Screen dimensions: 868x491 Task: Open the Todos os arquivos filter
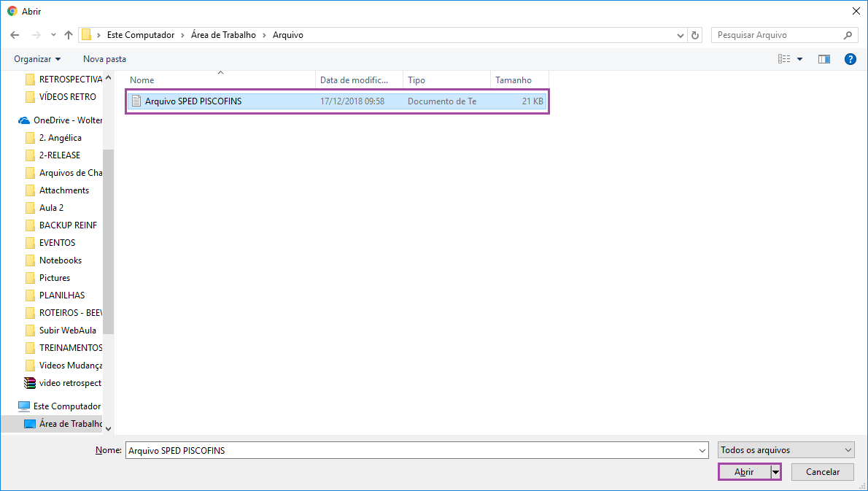[786, 450]
